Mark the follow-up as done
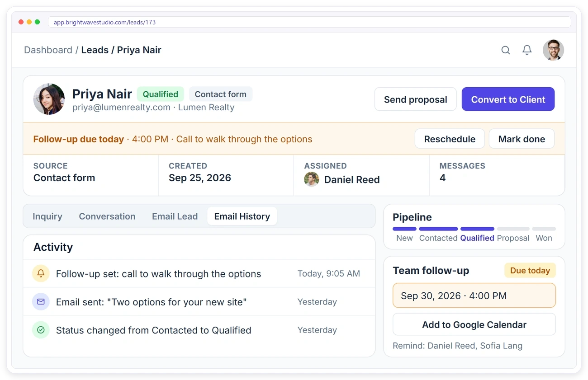The image size is (588, 380). (x=522, y=139)
